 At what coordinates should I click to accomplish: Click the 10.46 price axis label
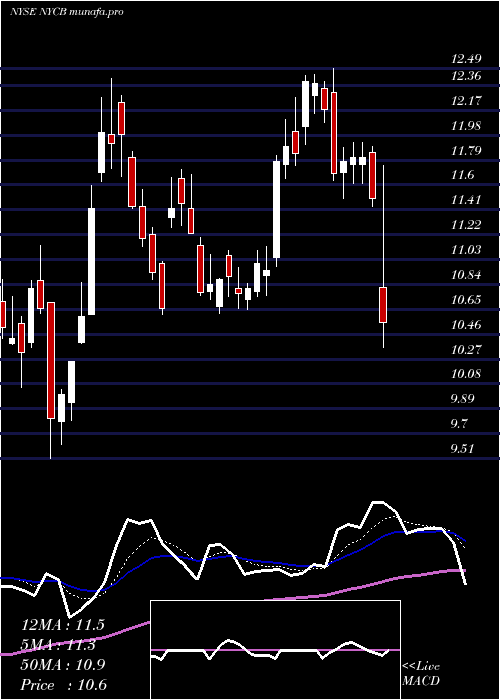click(466, 325)
